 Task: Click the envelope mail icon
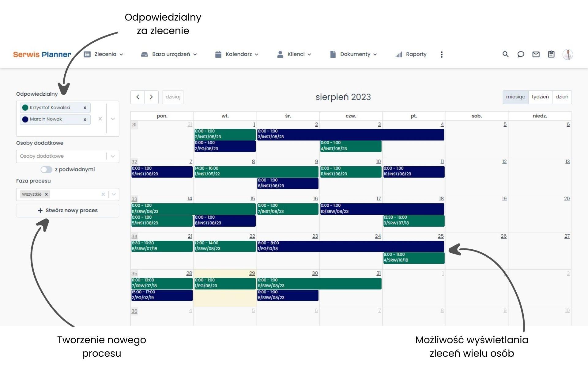tap(536, 54)
